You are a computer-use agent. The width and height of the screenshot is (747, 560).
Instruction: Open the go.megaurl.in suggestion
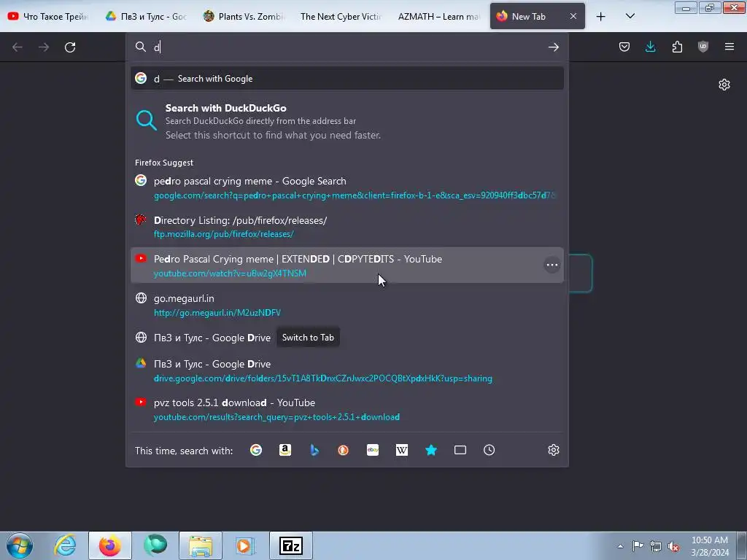point(347,306)
